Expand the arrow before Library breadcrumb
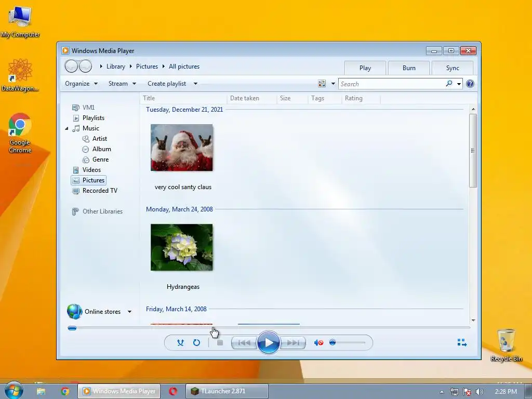 point(101,66)
